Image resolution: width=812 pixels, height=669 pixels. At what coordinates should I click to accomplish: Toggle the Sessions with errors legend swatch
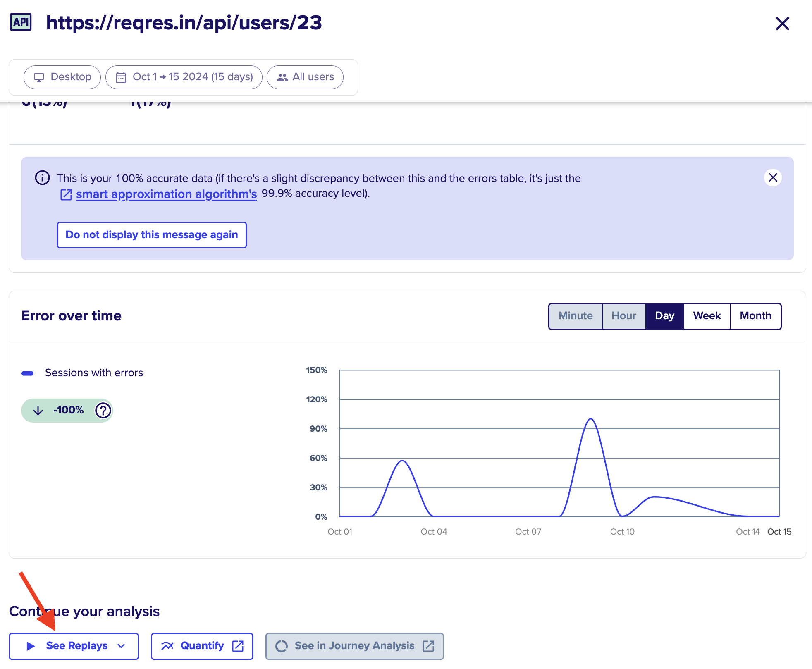coord(28,373)
